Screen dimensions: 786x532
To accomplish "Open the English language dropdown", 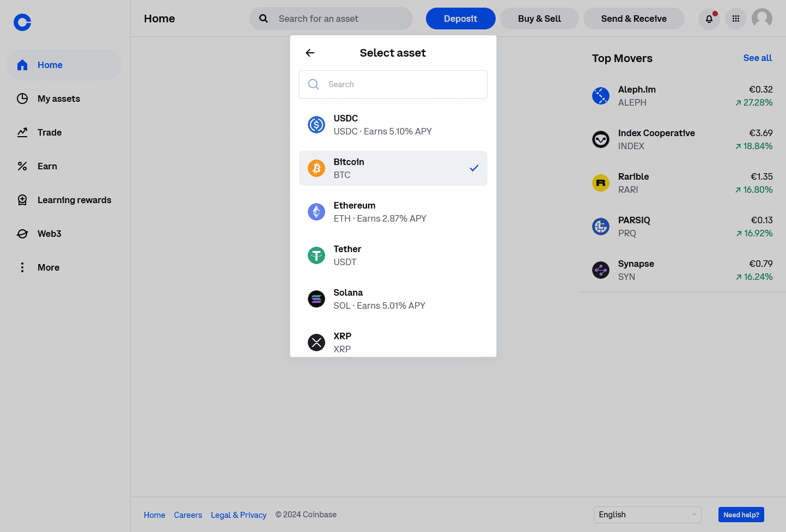I will 648,515.
